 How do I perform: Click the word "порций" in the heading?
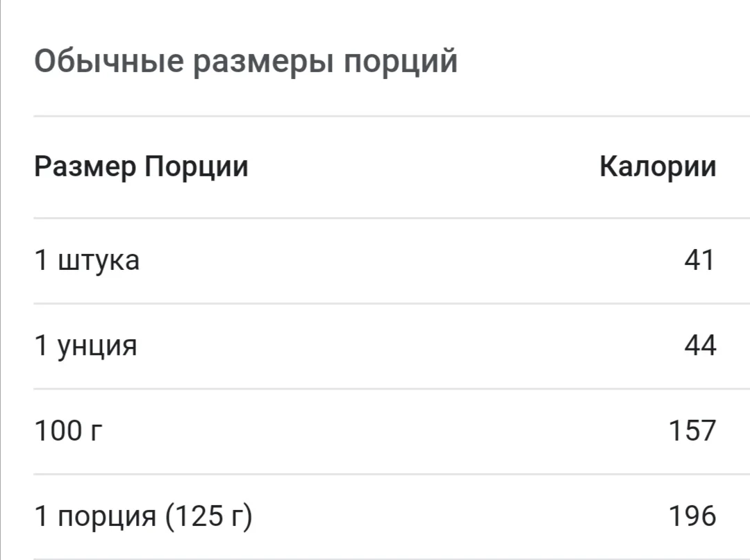(401, 62)
